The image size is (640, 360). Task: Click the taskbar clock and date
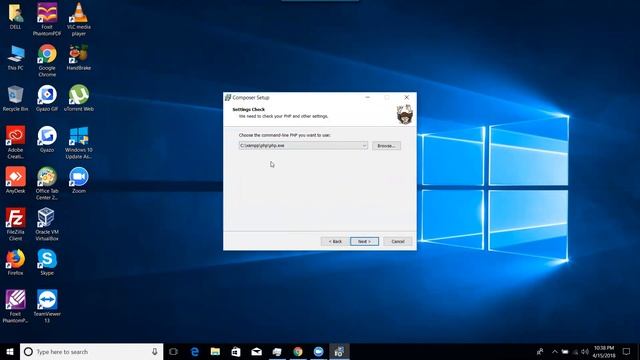pos(604,351)
